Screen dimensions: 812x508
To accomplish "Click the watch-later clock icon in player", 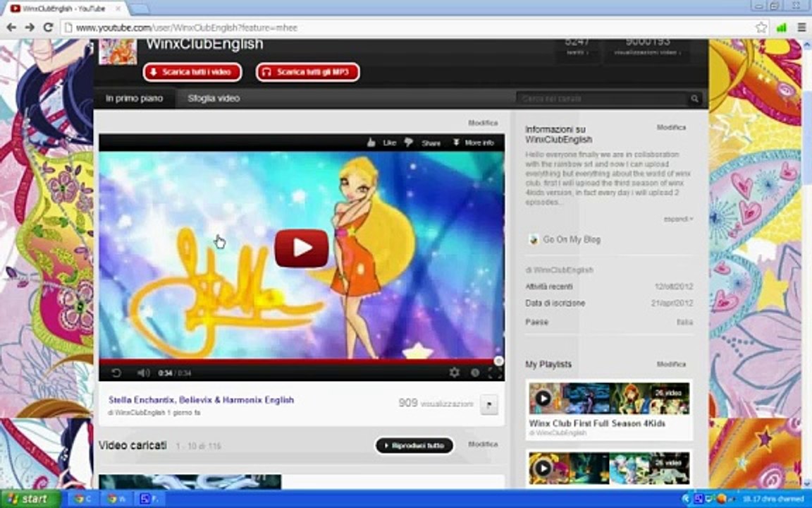I will [474, 373].
